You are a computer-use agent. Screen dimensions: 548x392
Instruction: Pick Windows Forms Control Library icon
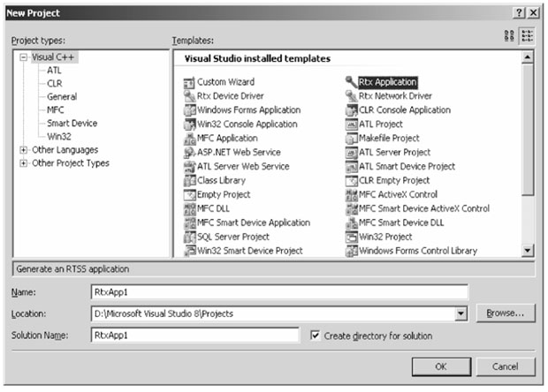pyautogui.click(x=351, y=251)
